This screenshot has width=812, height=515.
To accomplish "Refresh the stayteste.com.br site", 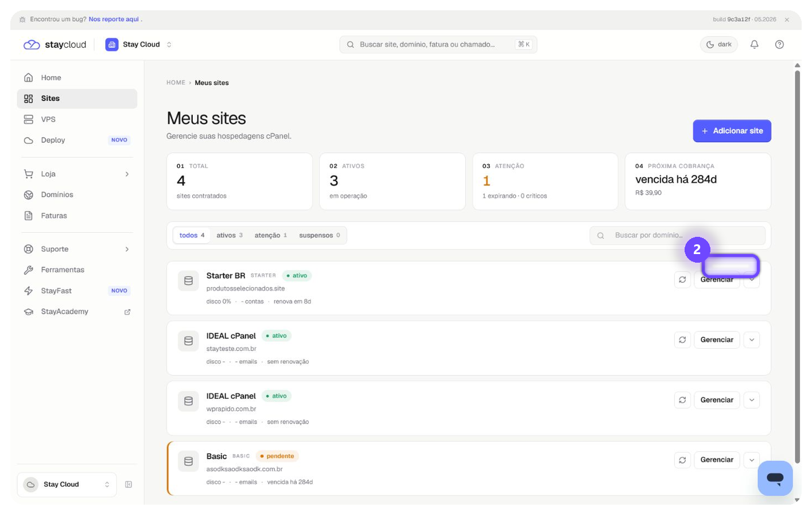I will (x=682, y=340).
